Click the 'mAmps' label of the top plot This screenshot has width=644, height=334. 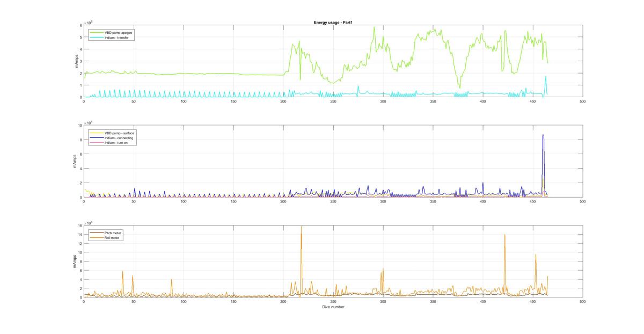point(76,61)
